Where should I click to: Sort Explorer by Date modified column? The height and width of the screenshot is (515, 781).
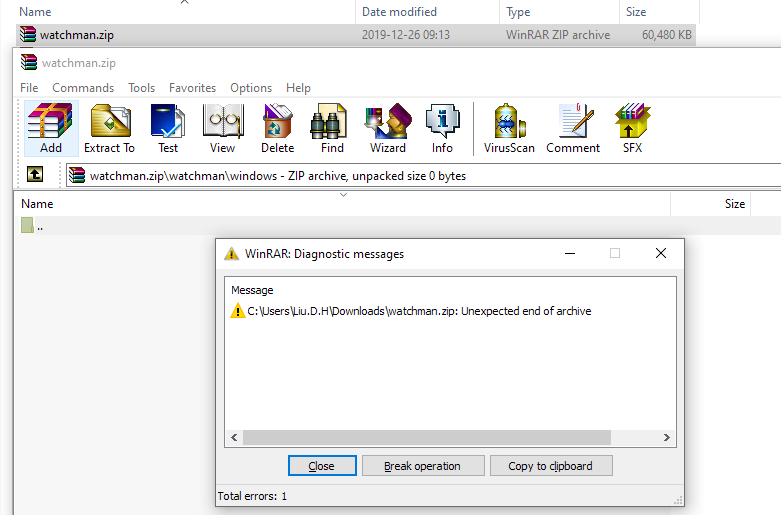(427, 11)
